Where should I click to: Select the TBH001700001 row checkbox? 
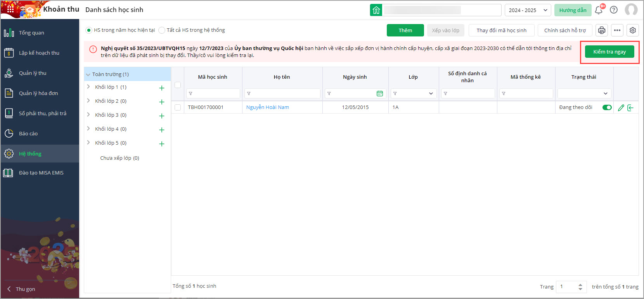(x=178, y=107)
